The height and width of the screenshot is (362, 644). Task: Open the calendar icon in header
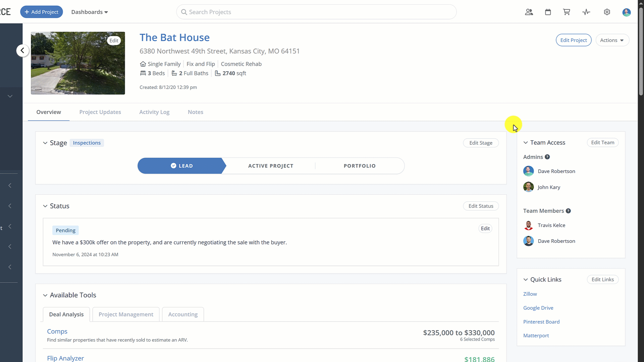[x=548, y=12]
